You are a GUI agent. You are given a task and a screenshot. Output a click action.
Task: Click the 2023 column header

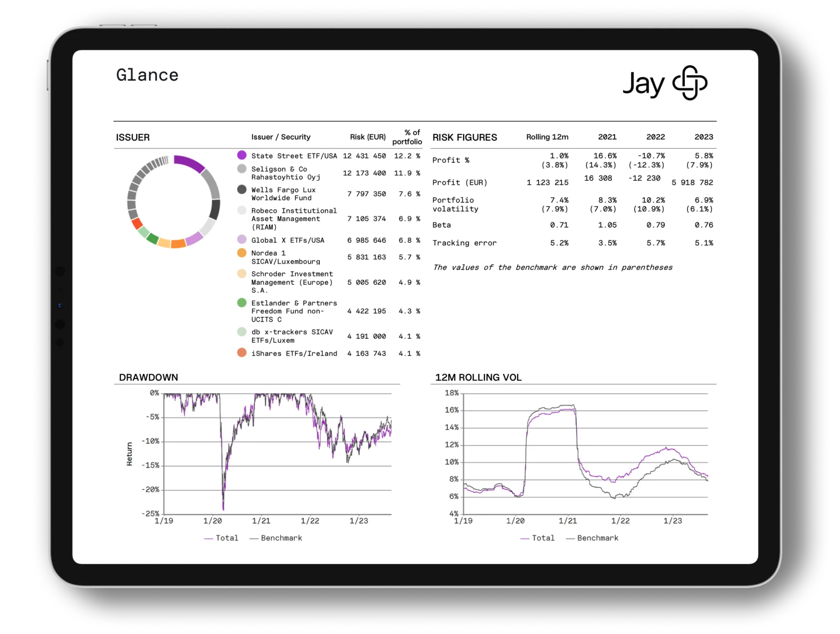(x=704, y=137)
